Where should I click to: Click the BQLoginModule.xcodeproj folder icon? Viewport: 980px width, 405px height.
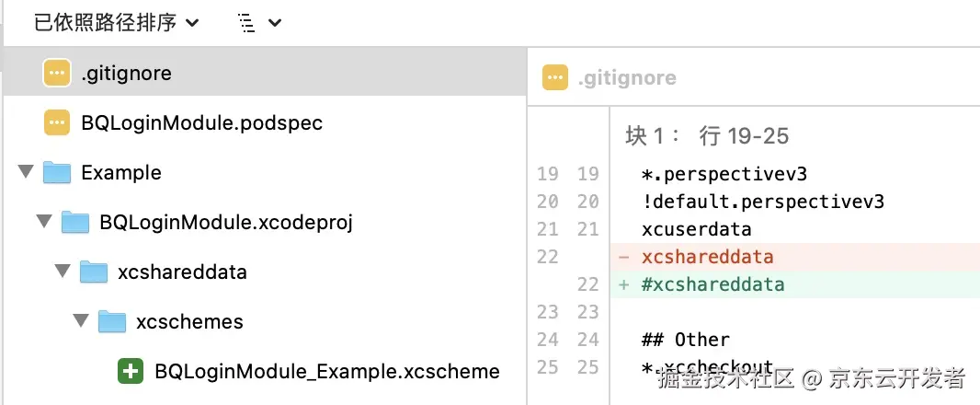75,222
